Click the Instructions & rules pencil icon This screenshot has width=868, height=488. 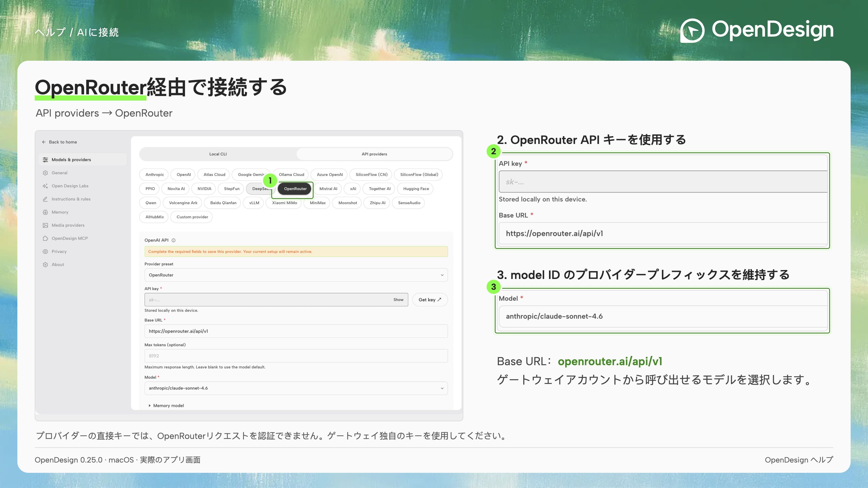[45, 199]
